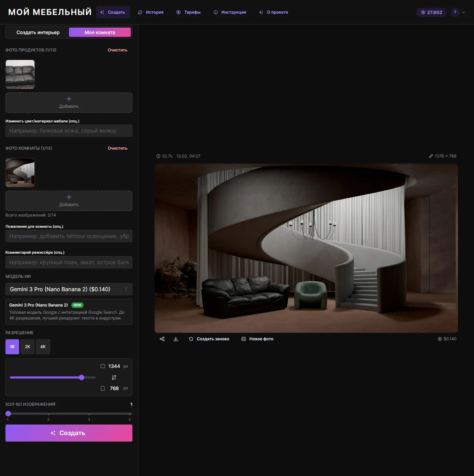Click the user avatar icon labeled T

pyautogui.click(x=455, y=12)
